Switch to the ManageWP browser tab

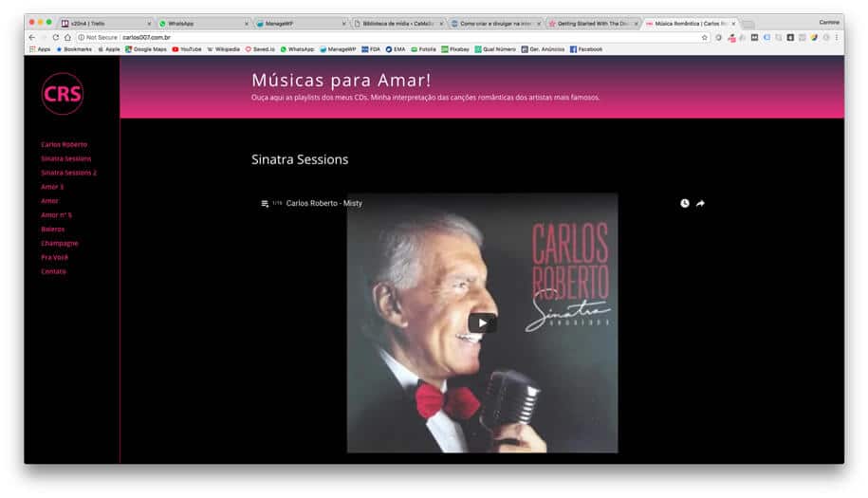(294, 23)
